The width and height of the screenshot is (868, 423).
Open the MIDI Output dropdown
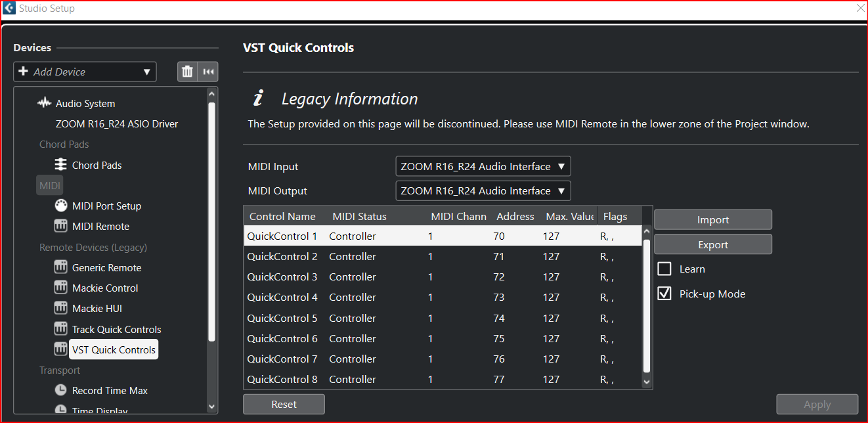[x=483, y=190]
